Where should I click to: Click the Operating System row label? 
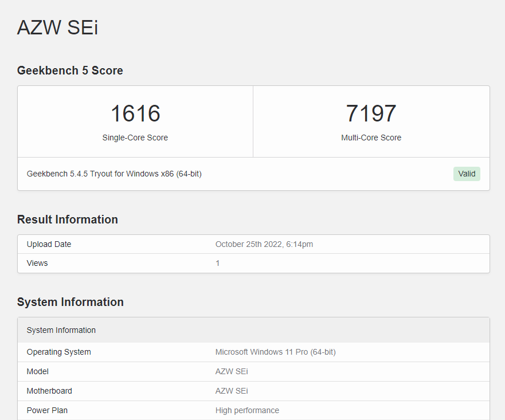tap(58, 352)
